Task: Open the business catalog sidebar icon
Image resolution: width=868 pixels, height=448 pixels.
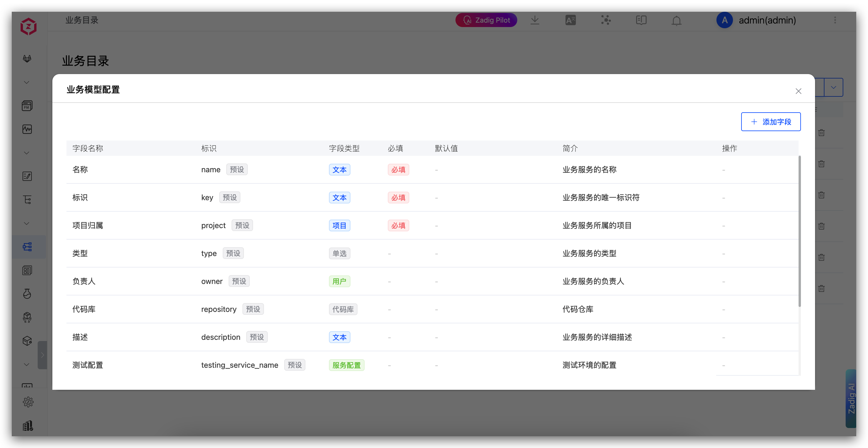Action: (x=27, y=247)
